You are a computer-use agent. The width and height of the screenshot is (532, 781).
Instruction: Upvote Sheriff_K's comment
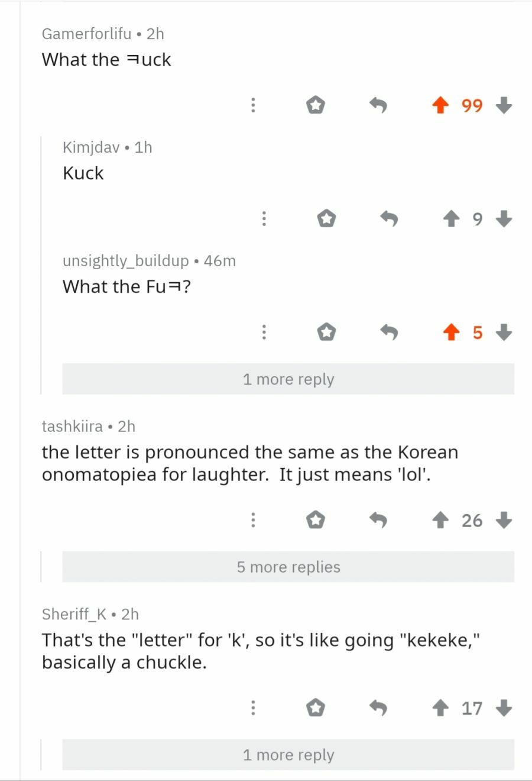[440, 708]
